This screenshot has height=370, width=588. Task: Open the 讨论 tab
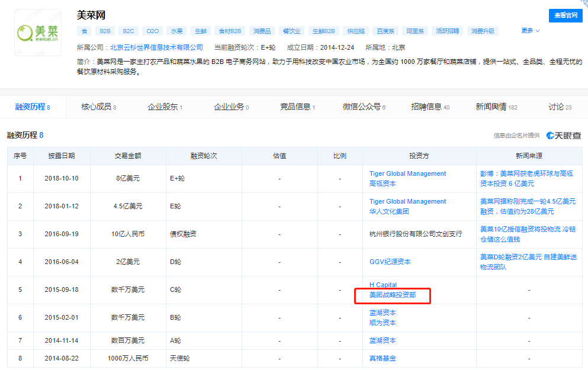pyautogui.click(x=560, y=107)
